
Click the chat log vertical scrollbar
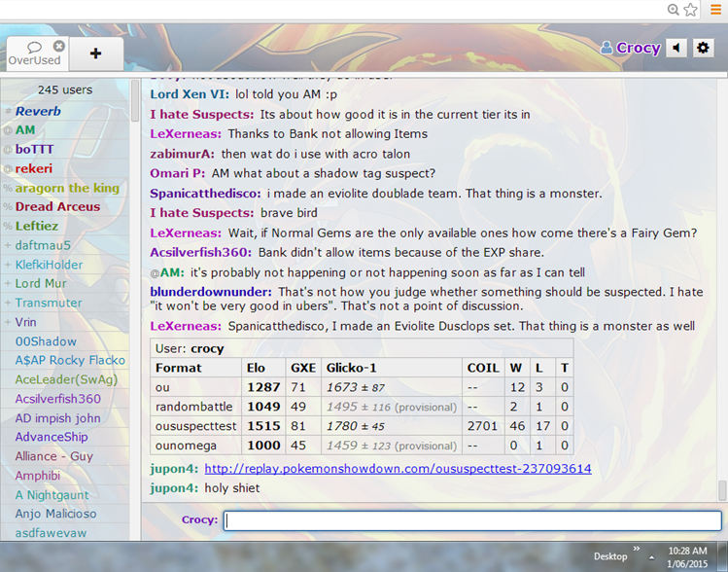[x=721, y=292]
